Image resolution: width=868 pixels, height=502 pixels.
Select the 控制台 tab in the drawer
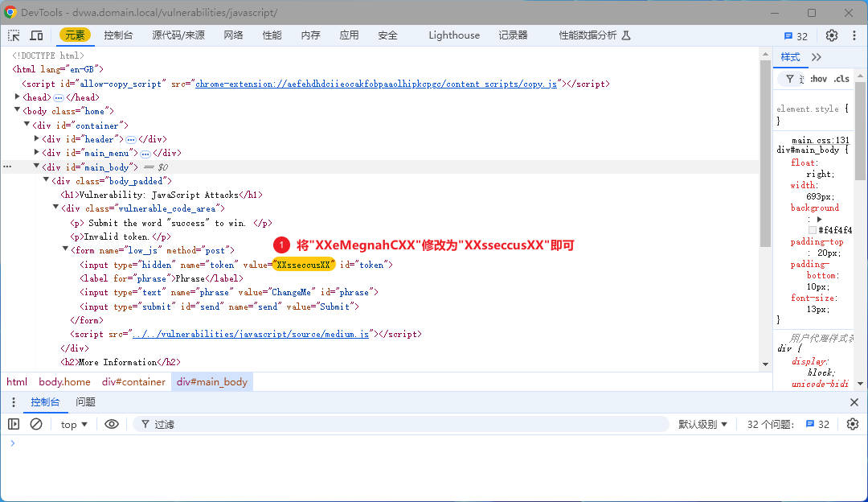[45, 402]
